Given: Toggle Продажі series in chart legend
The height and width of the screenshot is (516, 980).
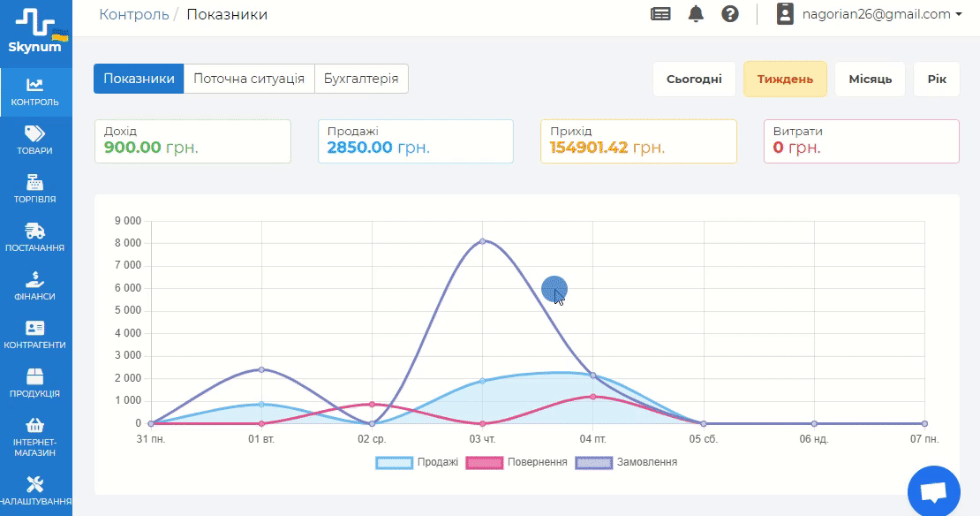Looking at the screenshot, I should [x=395, y=462].
